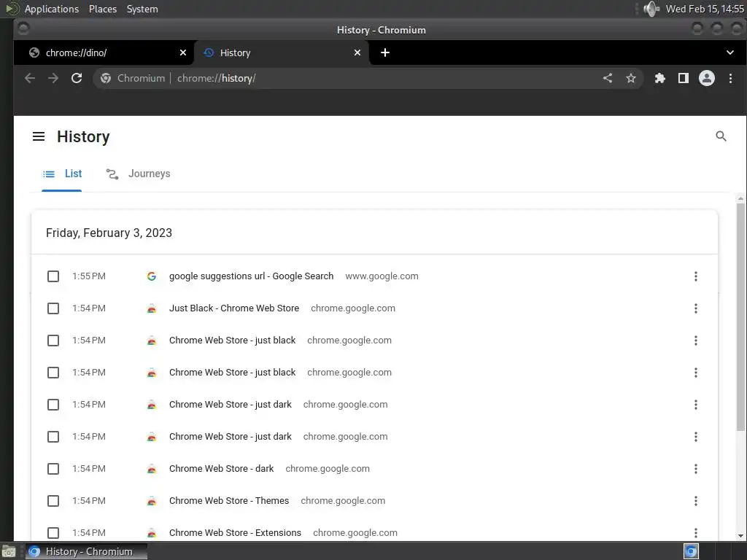
Task: Reload the history page
Action: pos(77,78)
